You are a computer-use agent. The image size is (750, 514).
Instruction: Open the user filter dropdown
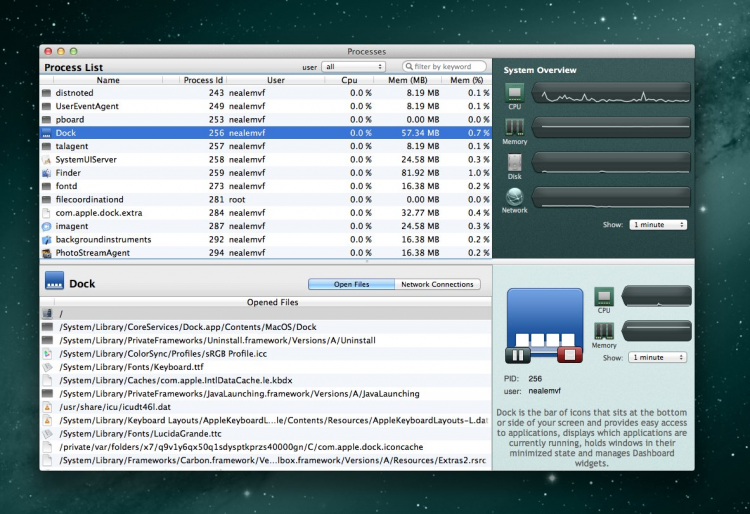pyautogui.click(x=352, y=67)
